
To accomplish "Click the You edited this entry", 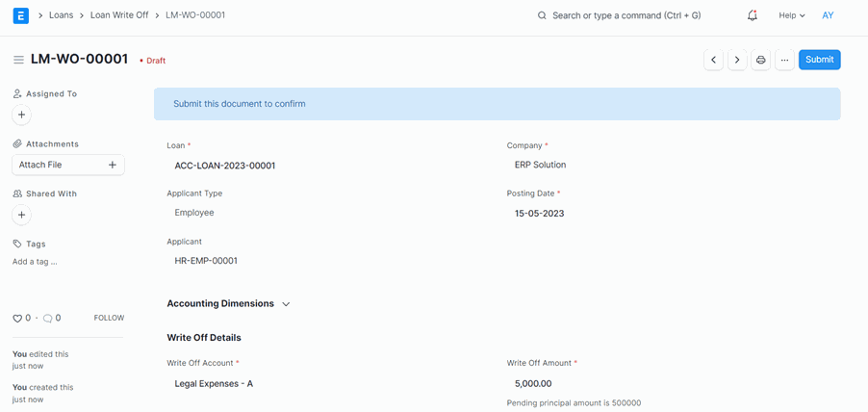I will pos(41,360).
